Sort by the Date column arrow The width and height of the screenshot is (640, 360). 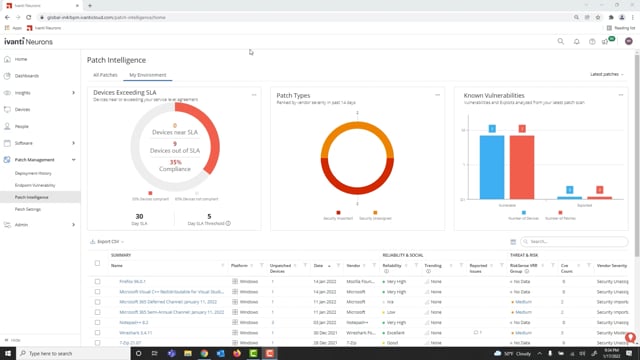(x=329, y=266)
